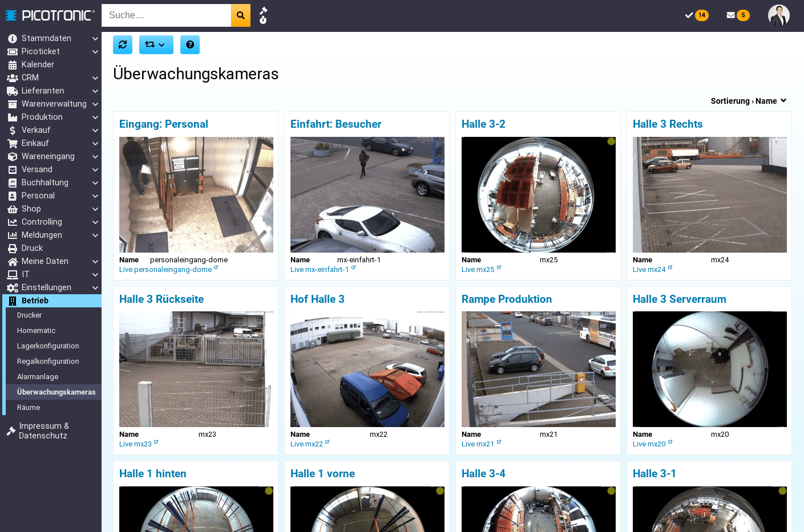The height and width of the screenshot is (532, 804).
Task: Click the Picoticket ticket icon
Action: (x=13, y=51)
